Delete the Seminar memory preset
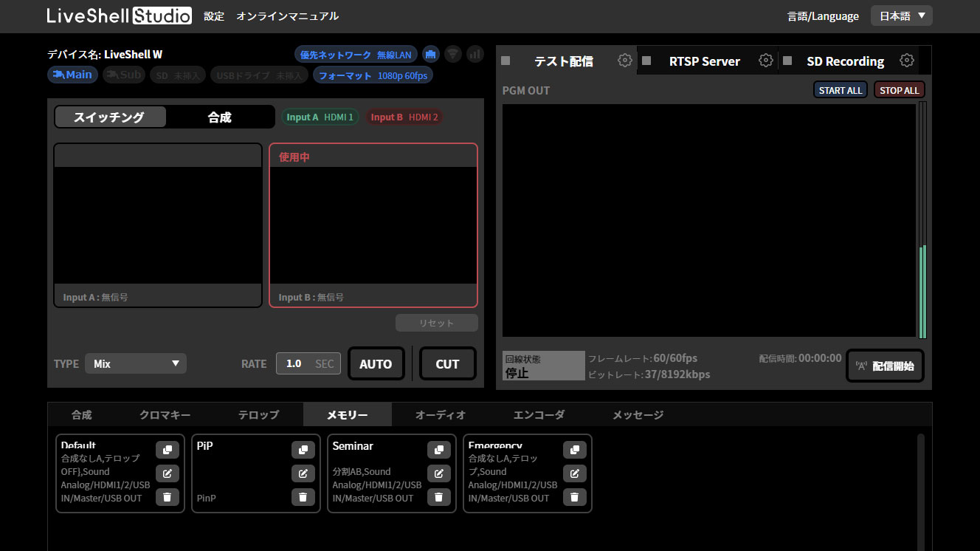Screen dimensions: 980x551 tap(439, 497)
